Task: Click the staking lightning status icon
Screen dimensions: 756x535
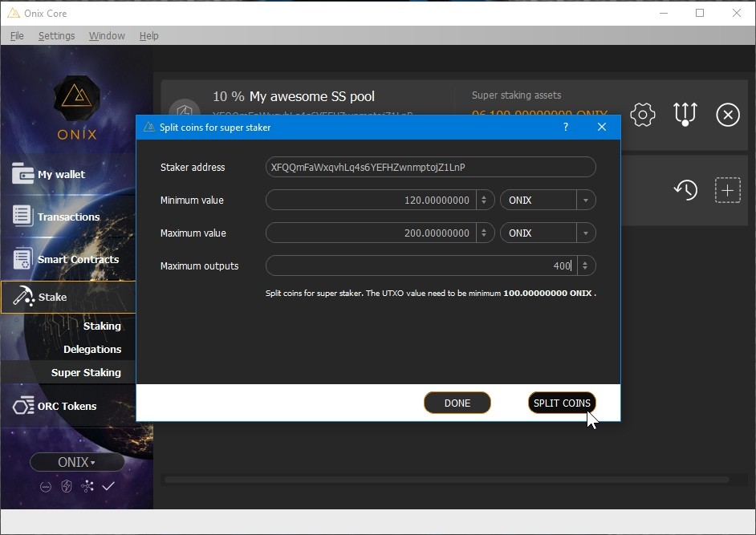Action: coord(67,486)
